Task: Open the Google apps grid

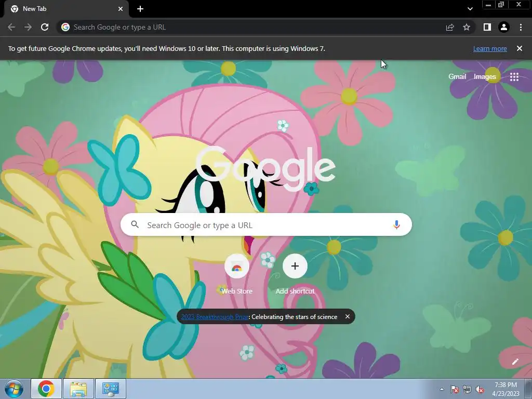Action: [514, 77]
